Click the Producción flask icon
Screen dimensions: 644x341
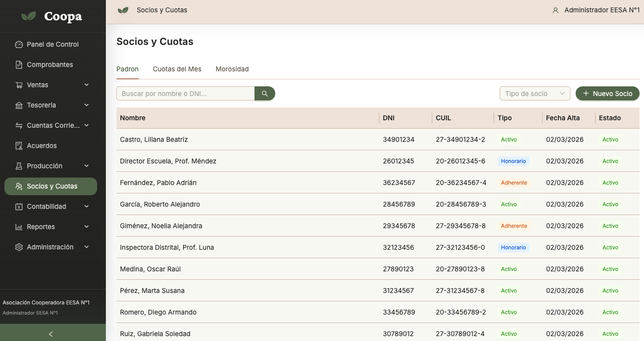coord(19,166)
